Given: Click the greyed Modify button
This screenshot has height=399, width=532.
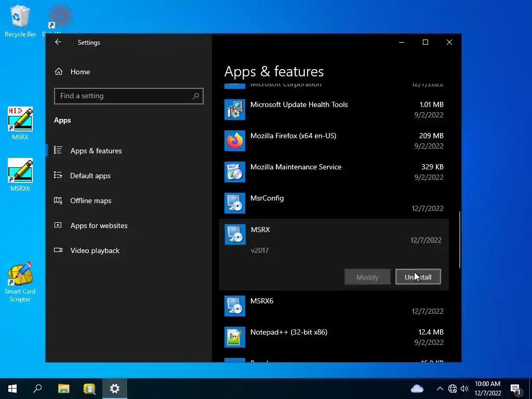Looking at the screenshot, I should point(367,277).
